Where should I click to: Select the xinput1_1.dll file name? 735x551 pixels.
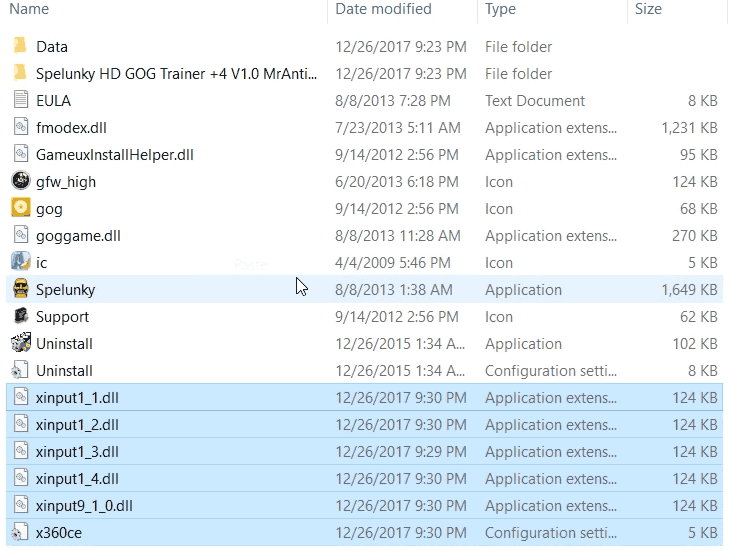coord(77,398)
